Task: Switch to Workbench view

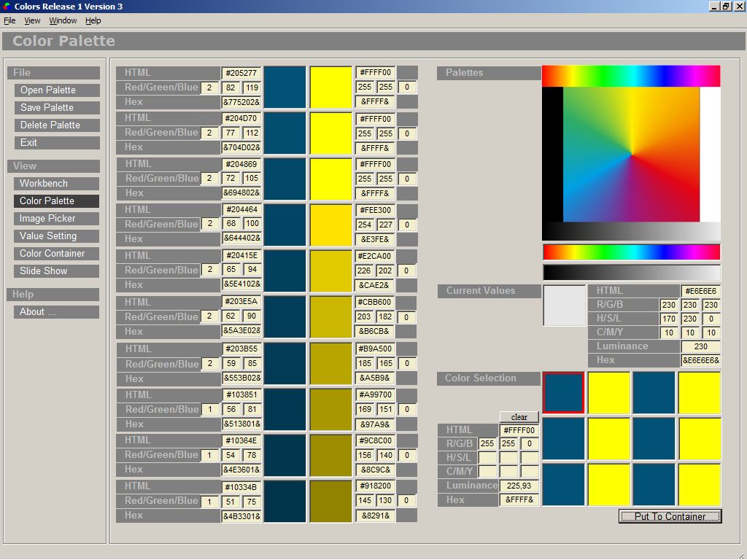Action: pyautogui.click(x=56, y=183)
